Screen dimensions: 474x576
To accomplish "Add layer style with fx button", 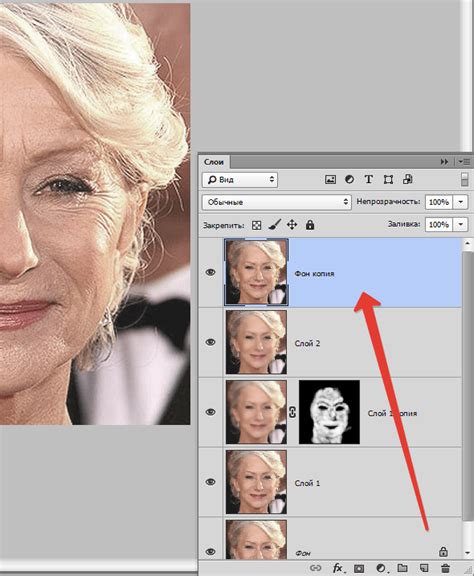I will pyautogui.click(x=338, y=568).
